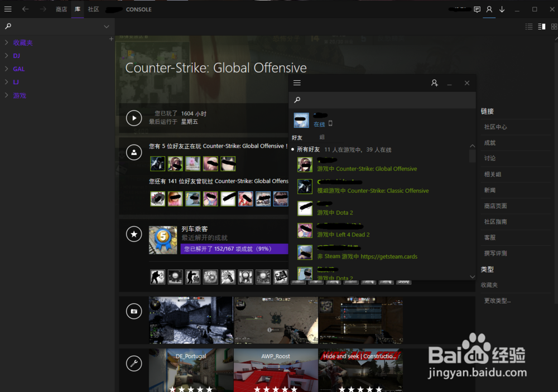Open the 社区中心 link
Viewport: 558px width, 392px height.
(496, 127)
